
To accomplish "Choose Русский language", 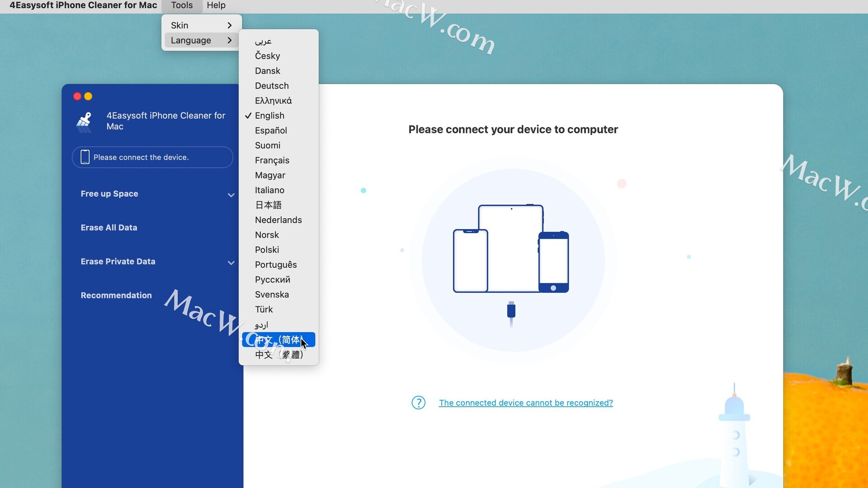I will coord(278,279).
